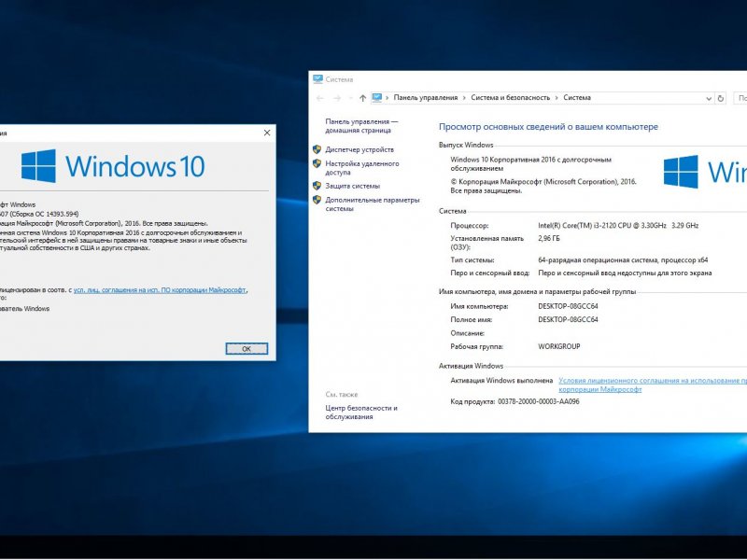
Task: Click Windows 10 logo in About dialog
Action: [113, 166]
